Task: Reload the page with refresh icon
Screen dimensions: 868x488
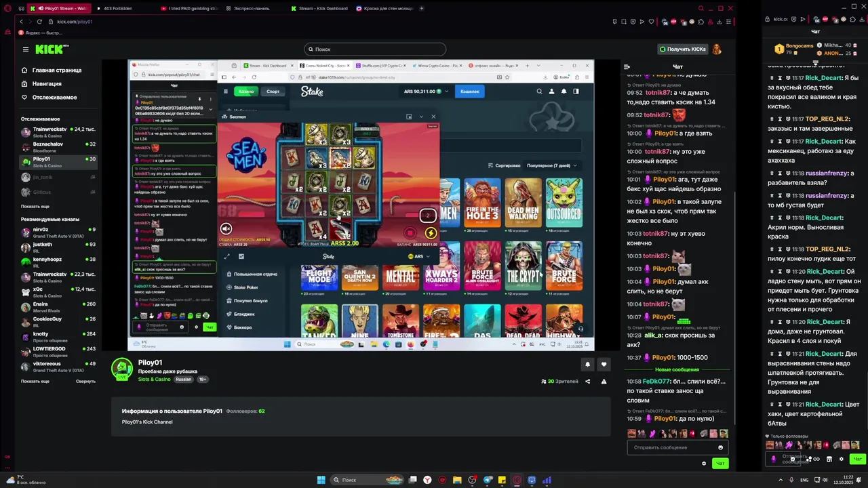Action: click(x=39, y=22)
